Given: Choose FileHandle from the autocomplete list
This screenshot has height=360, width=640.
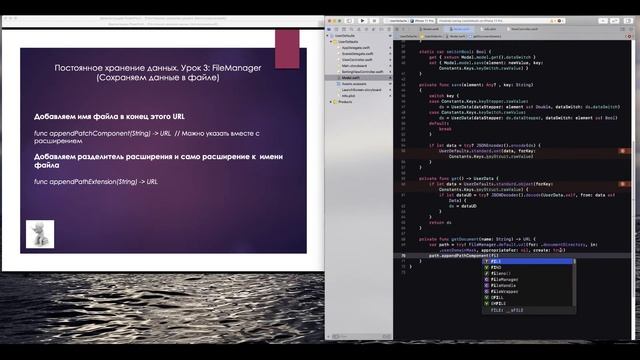Looking at the screenshot, I should pos(527,286).
